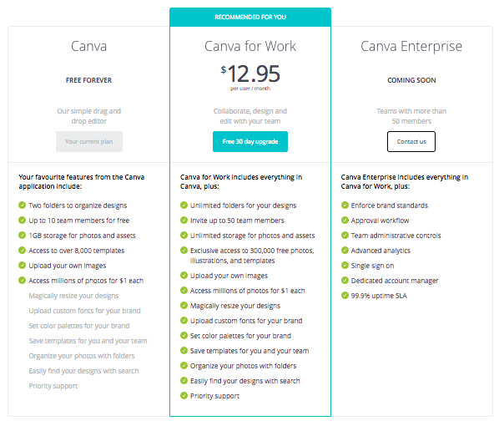Screen dimensions: 504x426
Task: Click checkmark next to Advanced analytics
Action: [345, 251]
